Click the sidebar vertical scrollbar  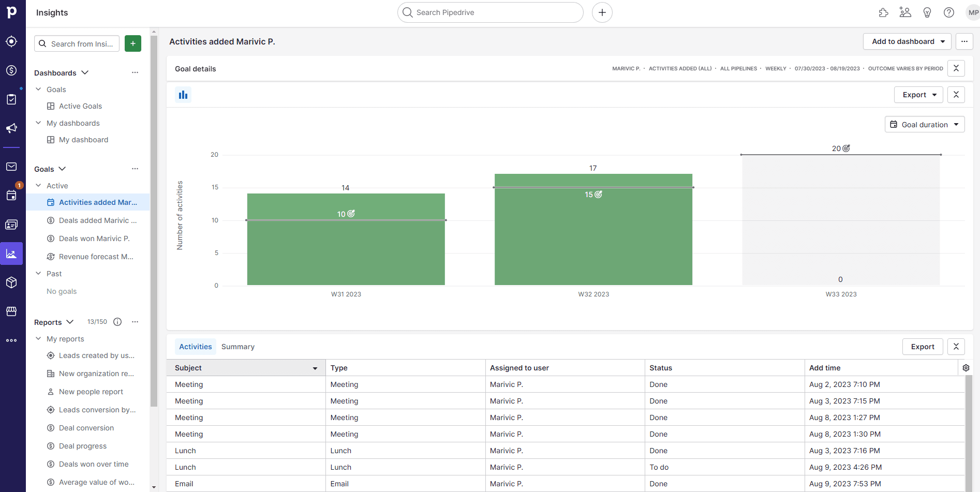(x=154, y=221)
